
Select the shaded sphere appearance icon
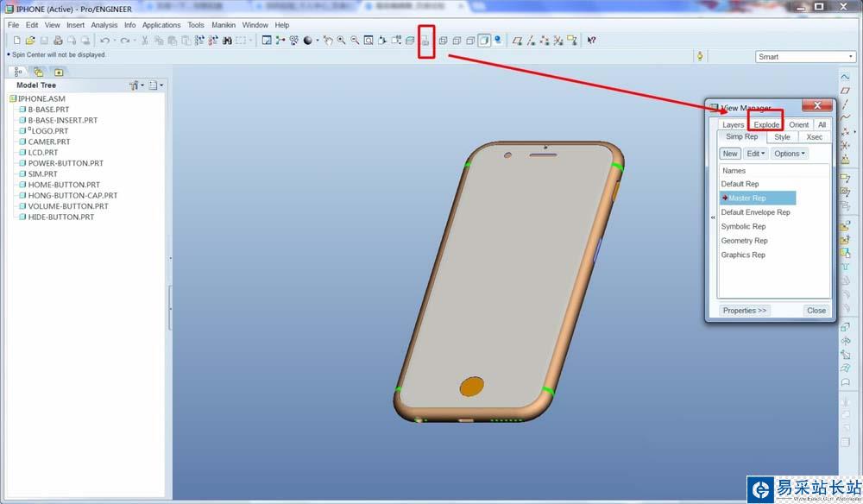308,41
